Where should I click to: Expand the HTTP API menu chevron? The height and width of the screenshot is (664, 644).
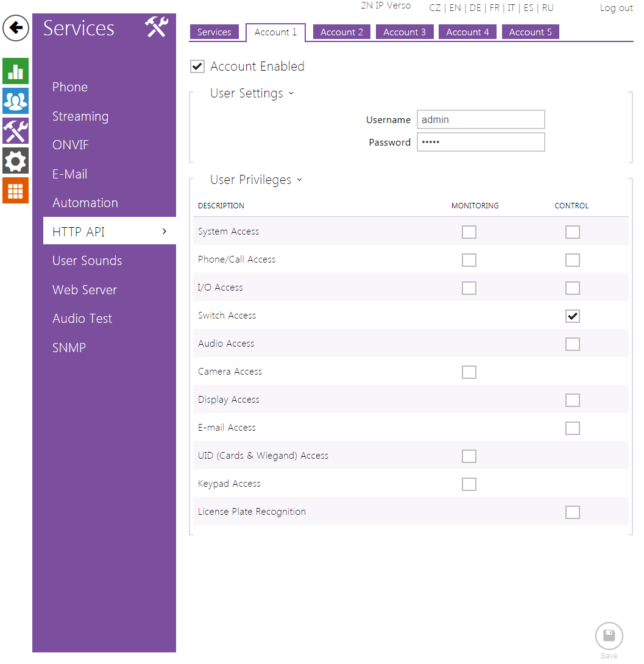pyautogui.click(x=165, y=231)
